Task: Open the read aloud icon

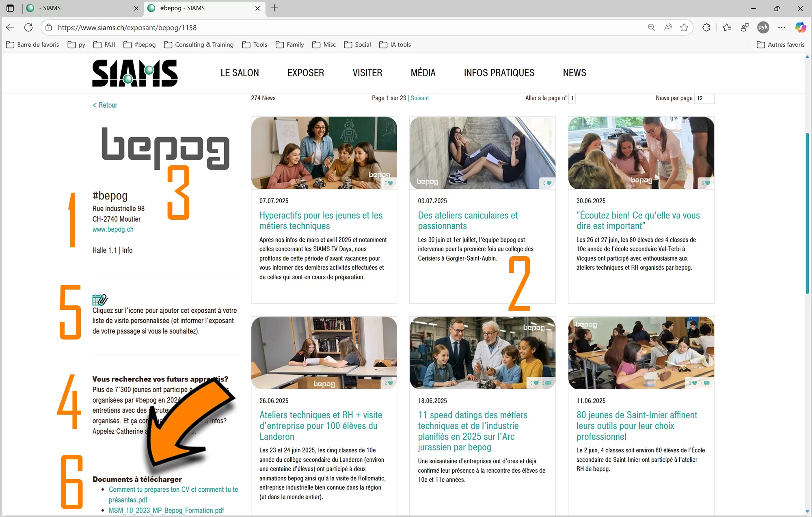Action: pyautogui.click(x=668, y=27)
